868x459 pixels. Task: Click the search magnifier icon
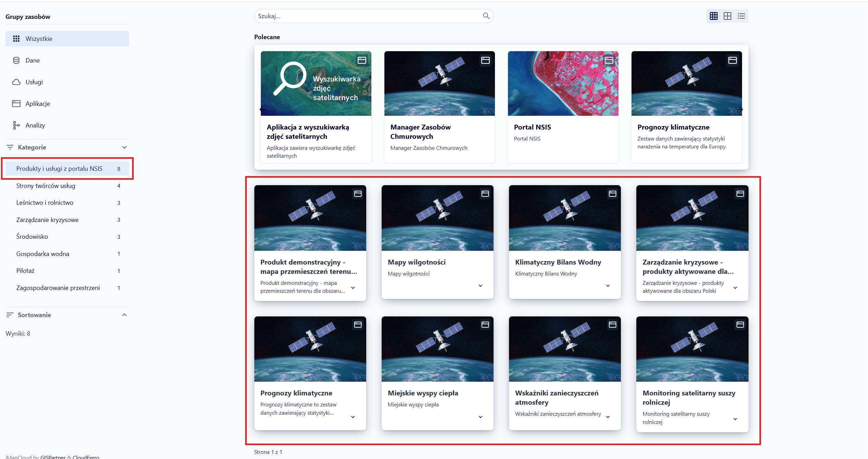click(x=486, y=16)
